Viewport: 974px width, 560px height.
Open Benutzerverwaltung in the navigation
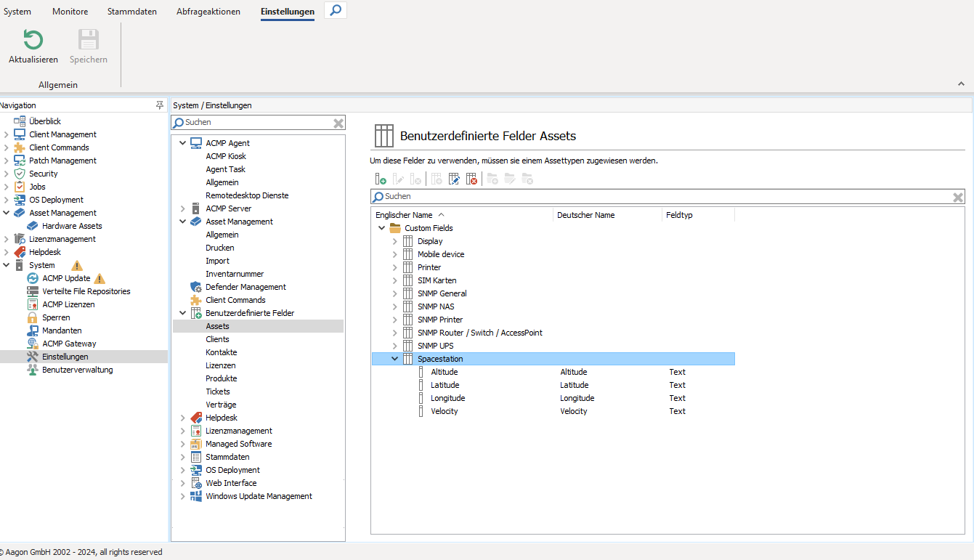(x=77, y=370)
